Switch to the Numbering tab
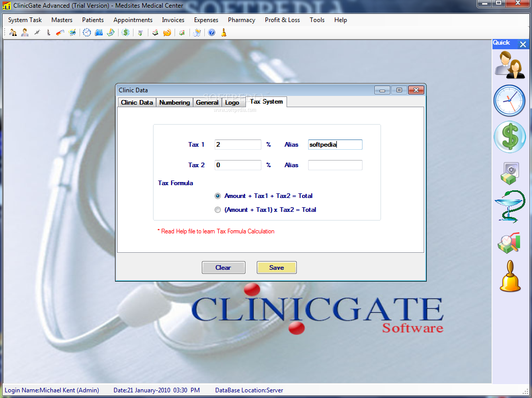532x398 pixels. [x=175, y=103]
